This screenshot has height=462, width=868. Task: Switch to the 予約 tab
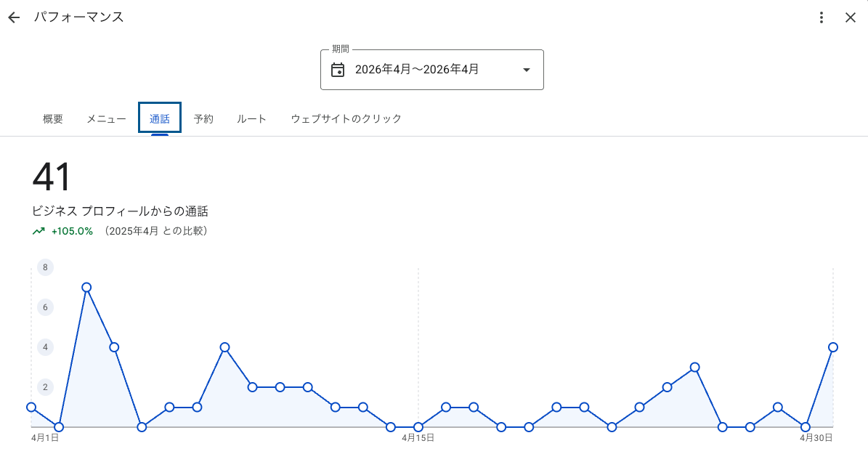(203, 119)
